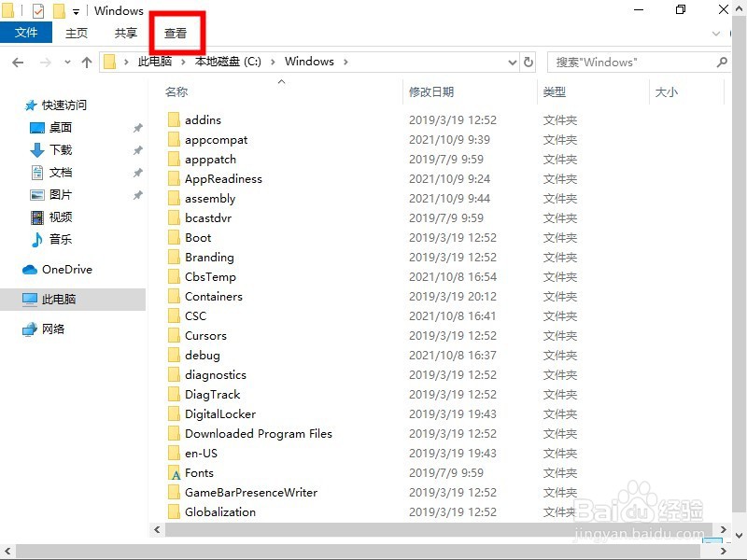Screen dimensions: 747x560
Task: Select the Cursors folder name
Action: point(205,336)
